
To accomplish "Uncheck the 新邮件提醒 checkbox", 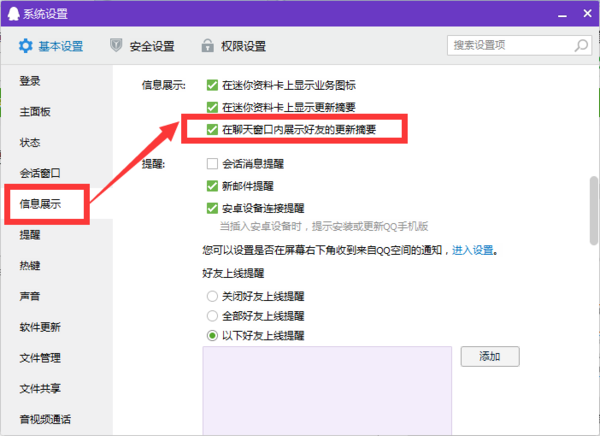I will pyautogui.click(x=212, y=186).
